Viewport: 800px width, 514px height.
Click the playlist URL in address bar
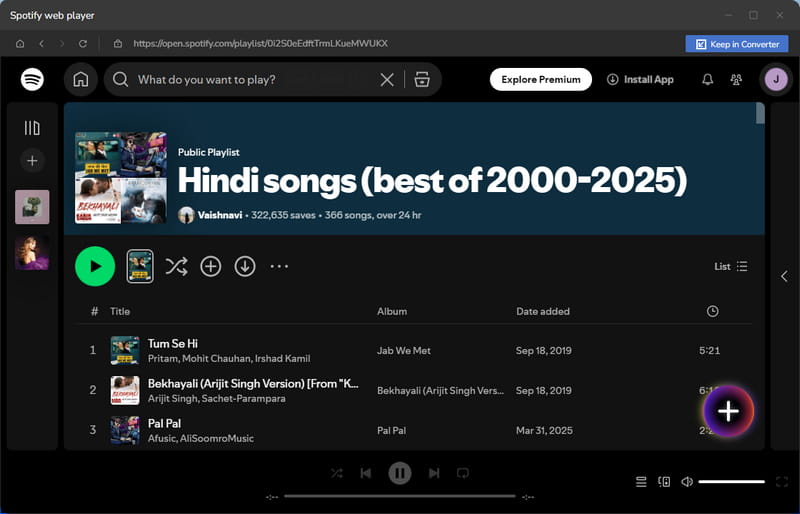(x=260, y=43)
